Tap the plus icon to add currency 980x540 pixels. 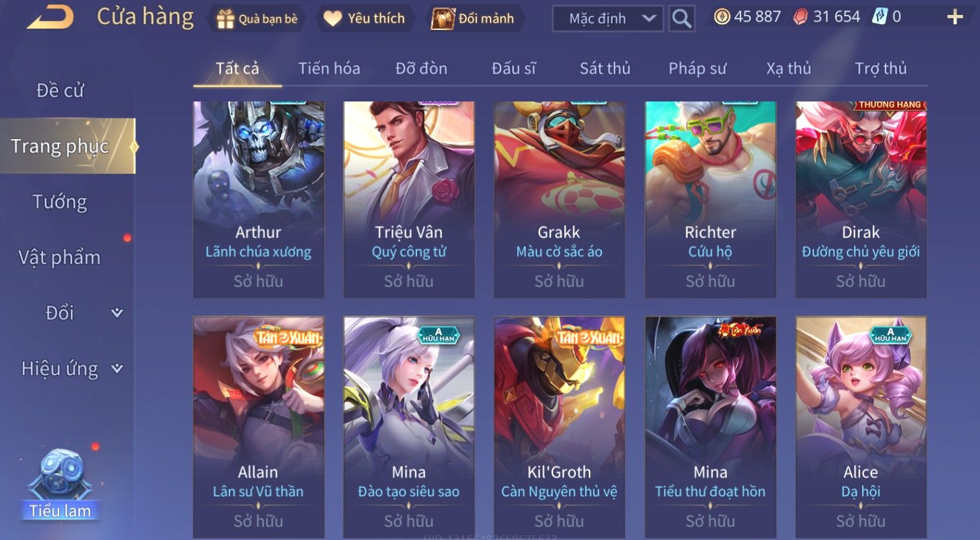(x=955, y=18)
